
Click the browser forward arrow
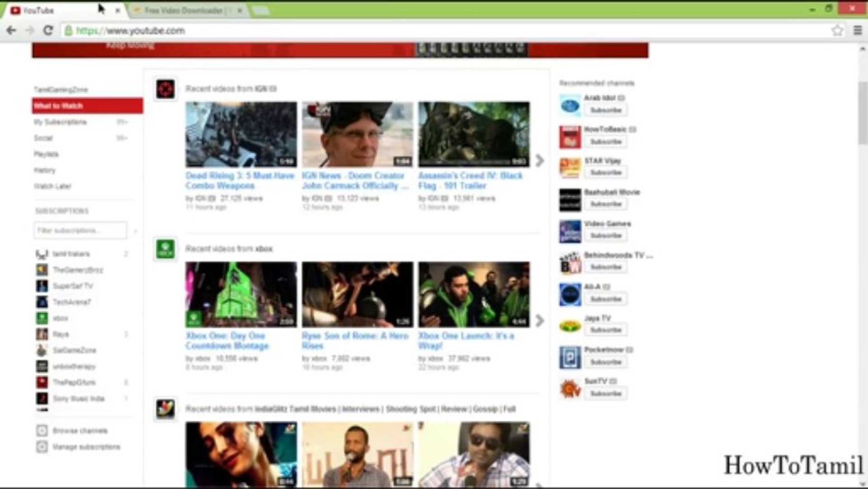pos(29,30)
